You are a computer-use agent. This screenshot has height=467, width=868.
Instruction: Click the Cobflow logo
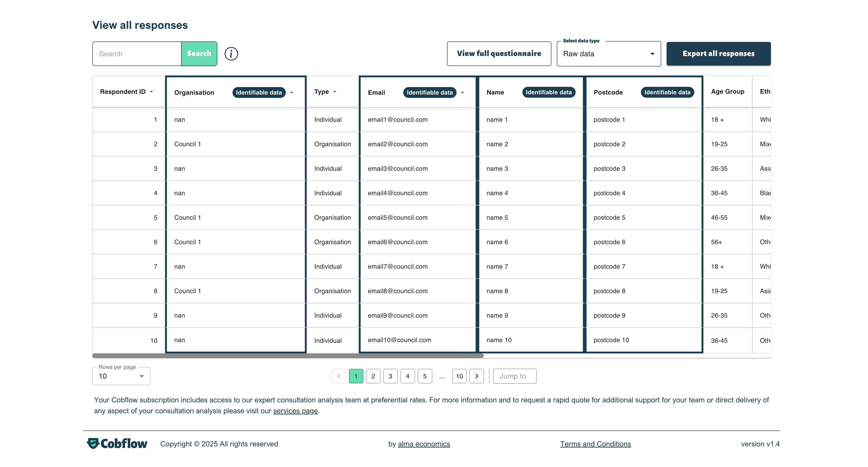117,443
